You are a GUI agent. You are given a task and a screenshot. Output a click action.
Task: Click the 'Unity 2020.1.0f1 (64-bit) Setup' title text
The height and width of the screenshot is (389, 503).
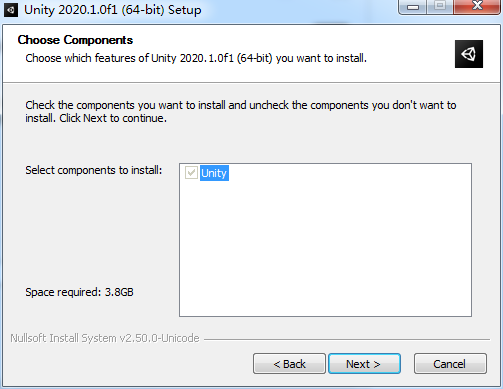click(113, 10)
